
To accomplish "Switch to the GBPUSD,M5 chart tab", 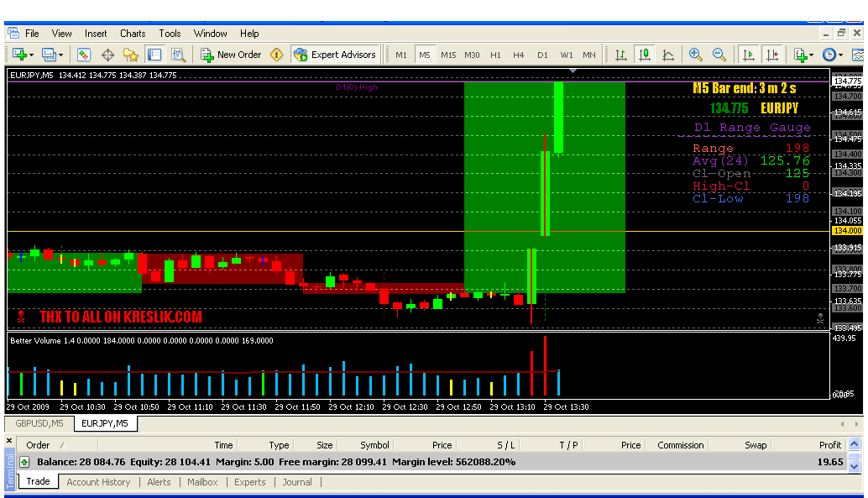I will [39, 423].
